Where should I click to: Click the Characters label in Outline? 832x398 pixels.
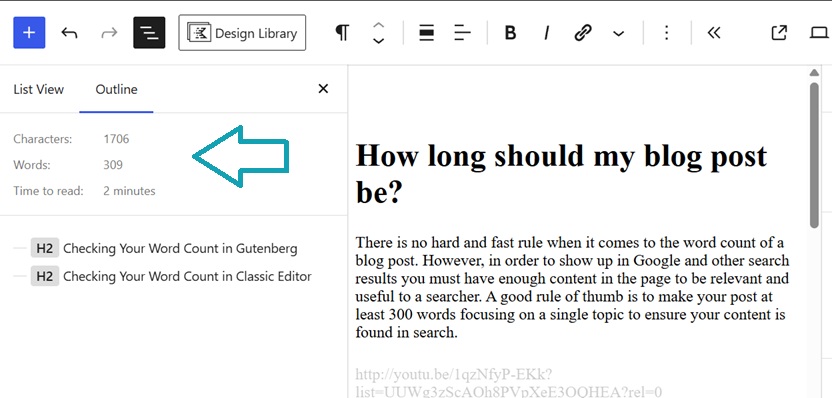tap(42, 139)
